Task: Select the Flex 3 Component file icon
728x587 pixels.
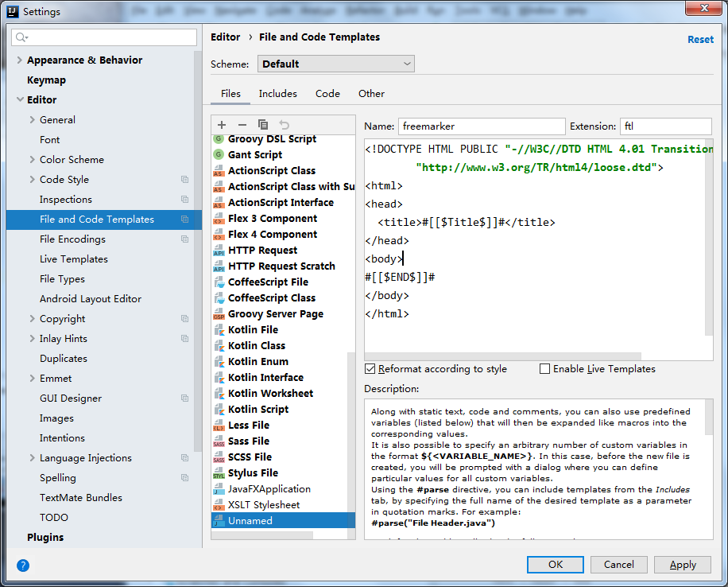Action: 219,219
